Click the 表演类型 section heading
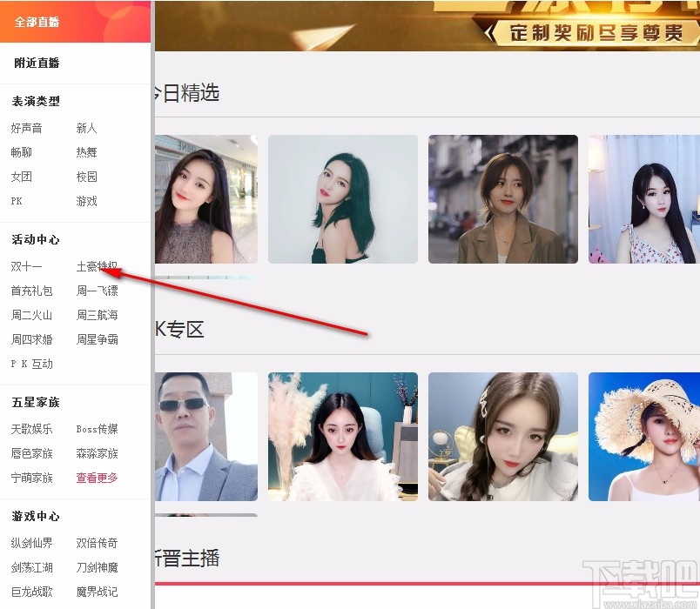The height and width of the screenshot is (609, 700). tap(36, 101)
